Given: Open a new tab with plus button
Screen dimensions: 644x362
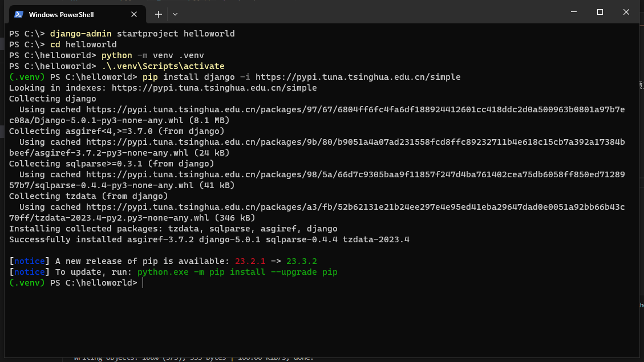Looking at the screenshot, I should 159,14.
